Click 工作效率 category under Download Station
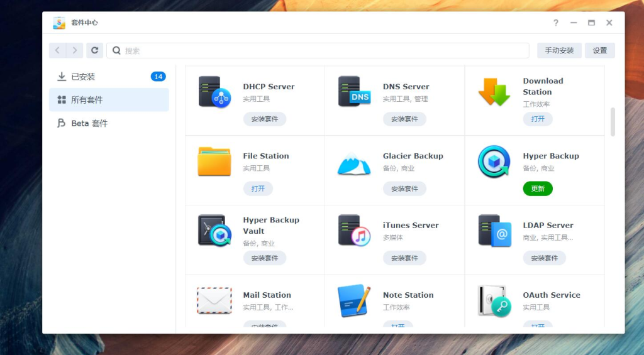Screen dimensions: 644x355 point(536,104)
